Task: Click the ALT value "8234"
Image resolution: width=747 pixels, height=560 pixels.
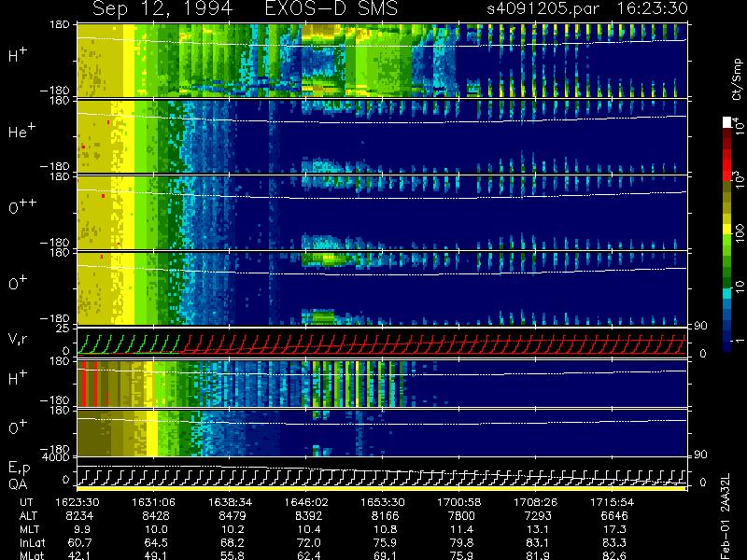Action: point(79,516)
